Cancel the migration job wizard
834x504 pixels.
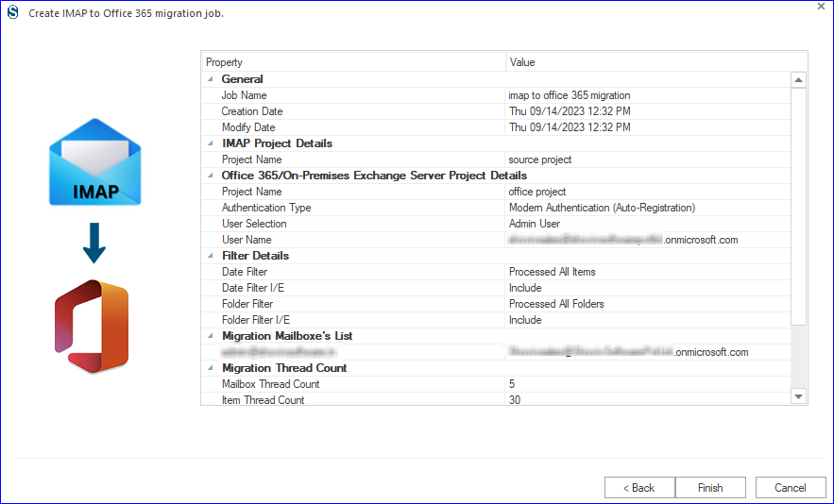(791, 488)
